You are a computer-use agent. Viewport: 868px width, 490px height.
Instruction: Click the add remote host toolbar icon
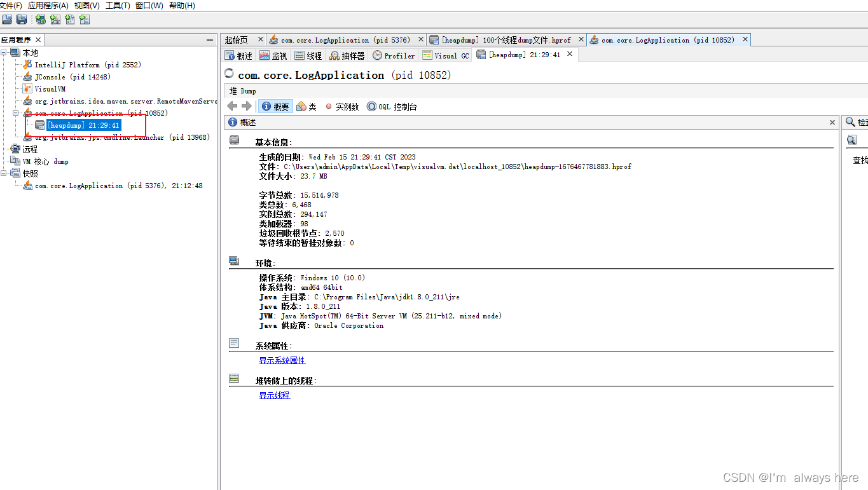click(41, 20)
